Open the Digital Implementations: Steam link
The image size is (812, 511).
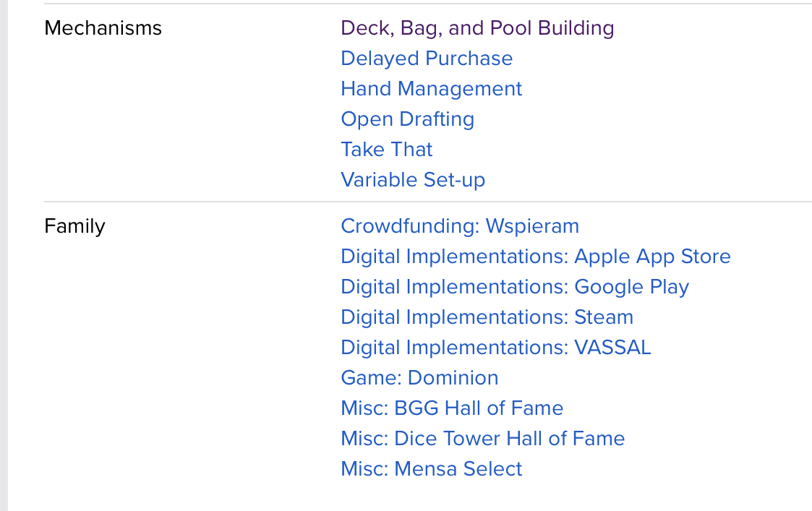[487, 317]
